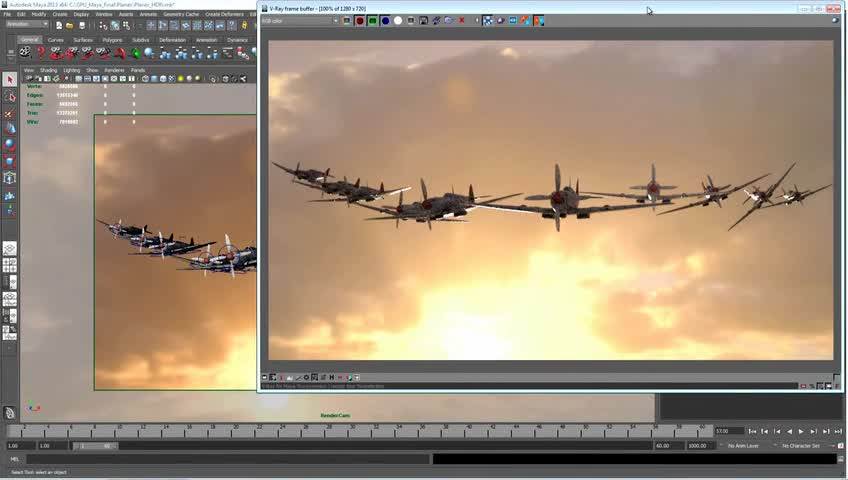Screen dimensions: 848x480
Task: Click the red question mark shelf icon
Action: (41, 53)
